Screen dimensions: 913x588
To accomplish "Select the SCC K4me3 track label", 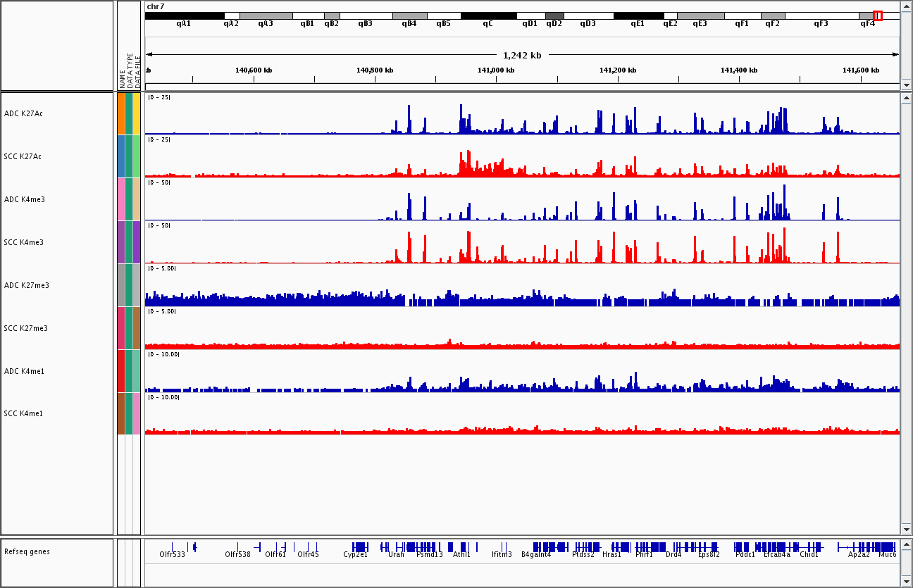I will [23, 242].
